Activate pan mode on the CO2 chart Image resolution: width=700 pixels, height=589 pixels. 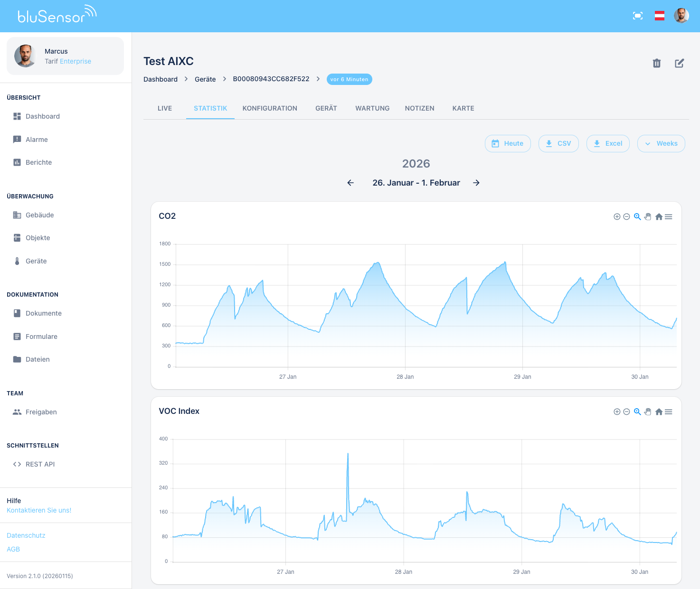[647, 216]
